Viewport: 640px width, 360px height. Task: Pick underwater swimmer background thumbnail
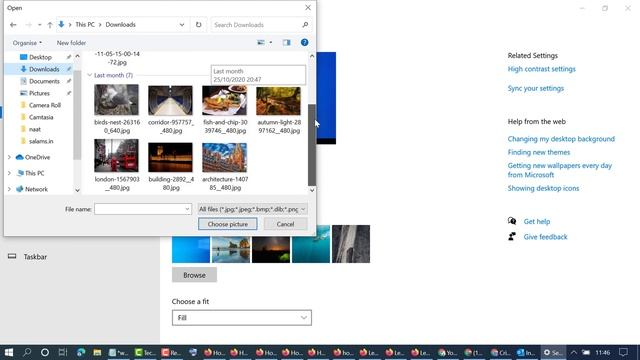[x=311, y=244]
